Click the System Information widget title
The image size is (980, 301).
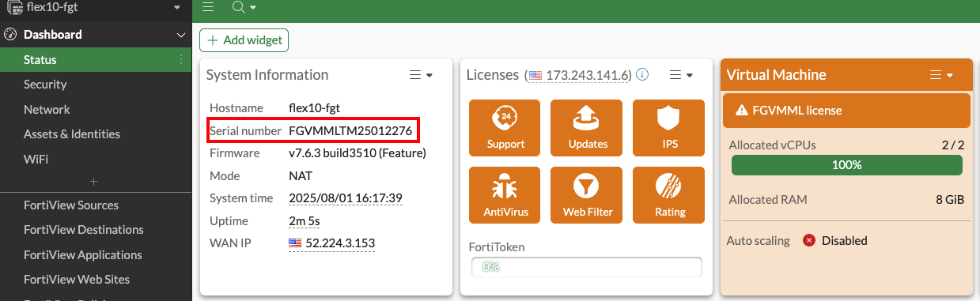coord(267,75)
